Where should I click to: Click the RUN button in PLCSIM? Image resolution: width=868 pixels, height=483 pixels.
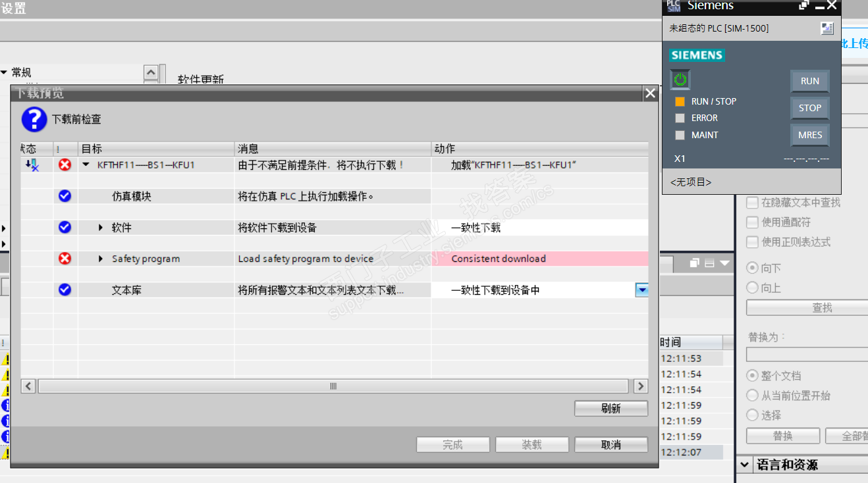[x=810, y=81]
